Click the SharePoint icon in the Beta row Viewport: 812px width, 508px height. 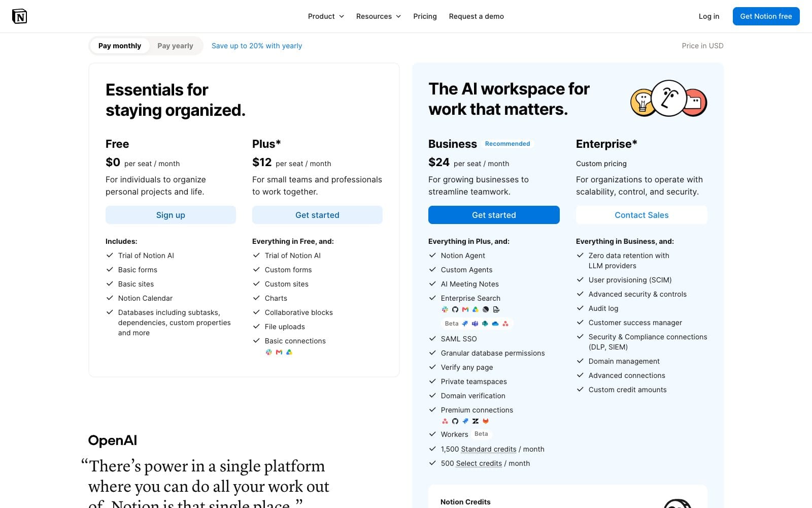click(485, 324)
